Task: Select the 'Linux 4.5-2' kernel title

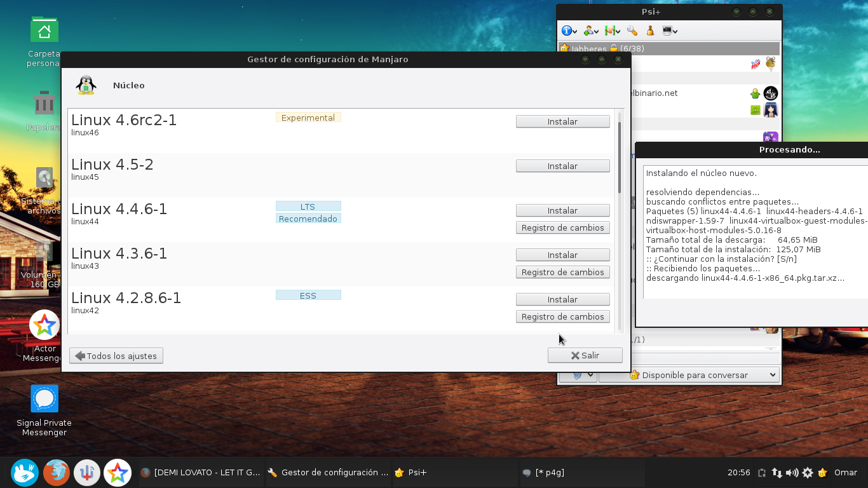Action: tap(112, 165)
